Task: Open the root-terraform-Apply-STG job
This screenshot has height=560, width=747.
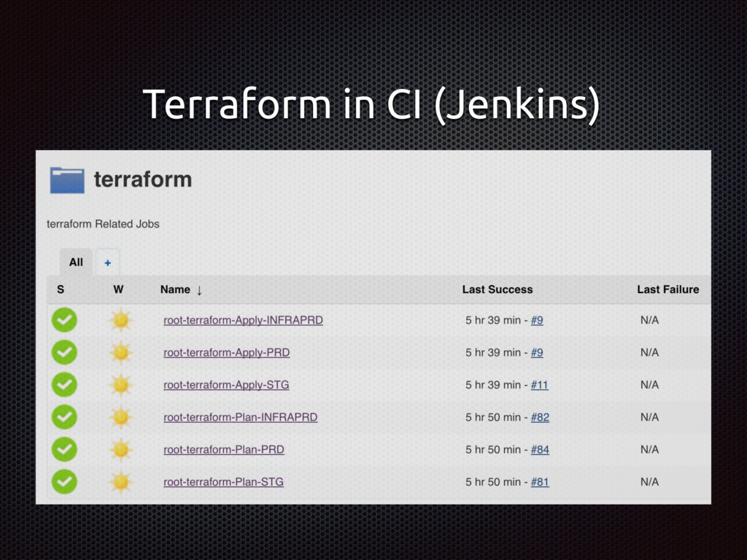Action: coord(226,385)
